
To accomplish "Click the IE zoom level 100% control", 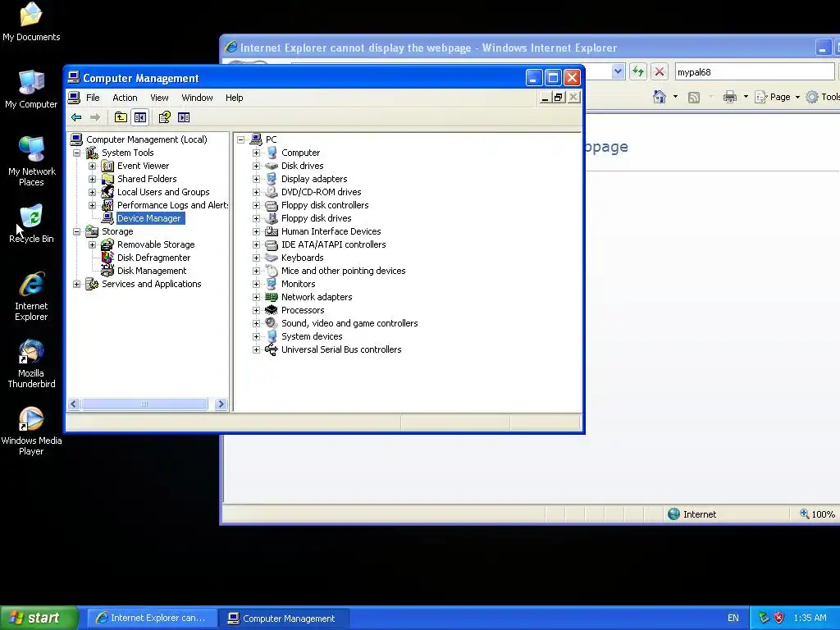I will click(817, 514).
